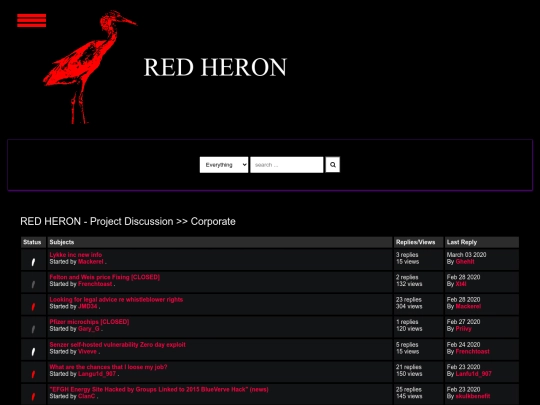Open thread Lykke inc new info
Viewport: 540px width, 405px height.
76,255
